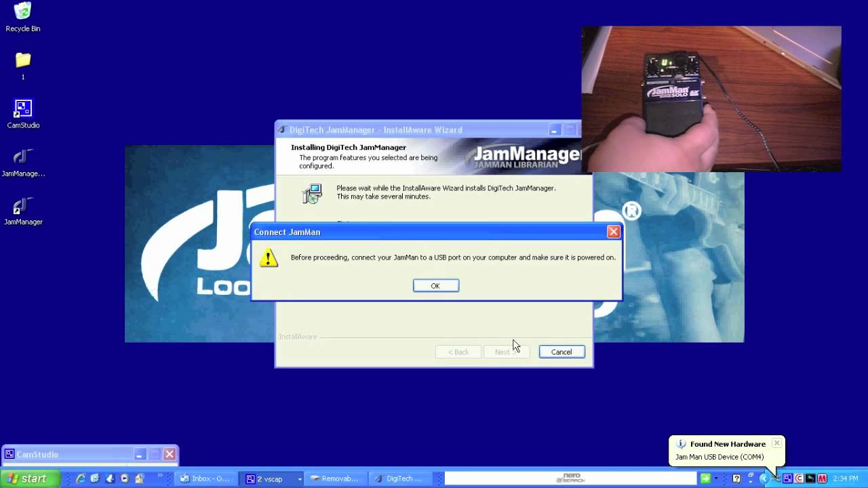
Task: Launch the media player Quick Launch icon
Action: 125,479
